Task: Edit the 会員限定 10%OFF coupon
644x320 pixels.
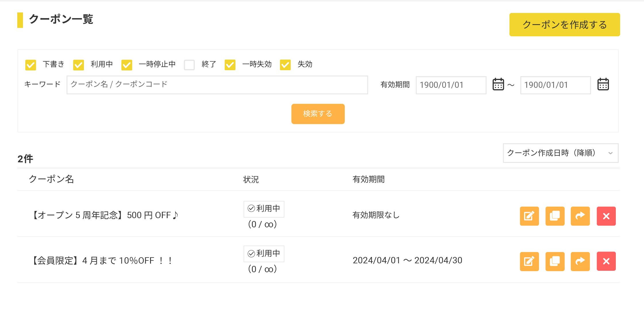Action: 529,261
